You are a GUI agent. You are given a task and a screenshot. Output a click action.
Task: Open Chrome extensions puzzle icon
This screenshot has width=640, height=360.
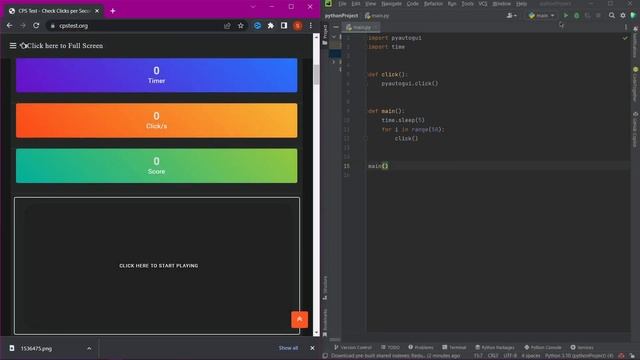[271, 26]
